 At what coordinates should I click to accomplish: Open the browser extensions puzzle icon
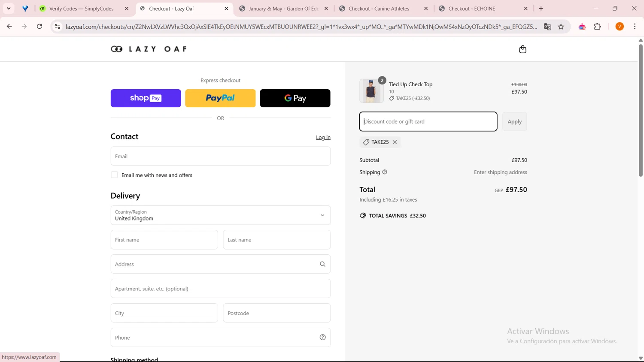(598, 27)
